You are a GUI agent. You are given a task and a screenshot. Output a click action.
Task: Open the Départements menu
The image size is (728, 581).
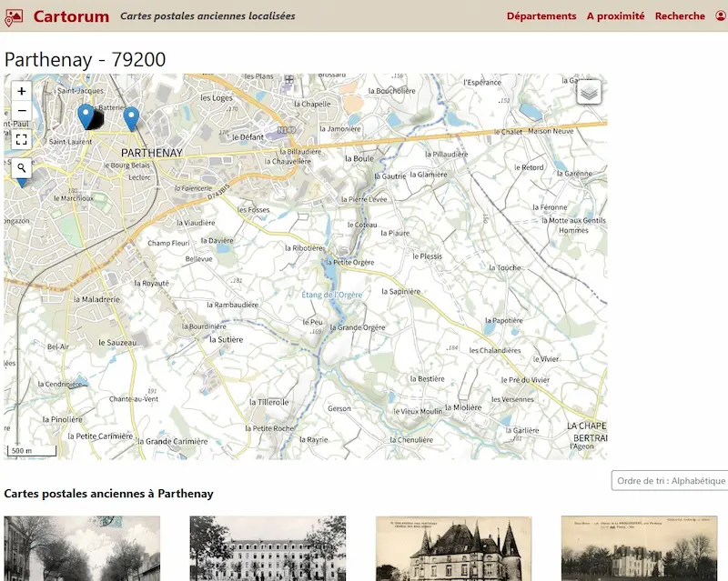(x=541, y=15)
